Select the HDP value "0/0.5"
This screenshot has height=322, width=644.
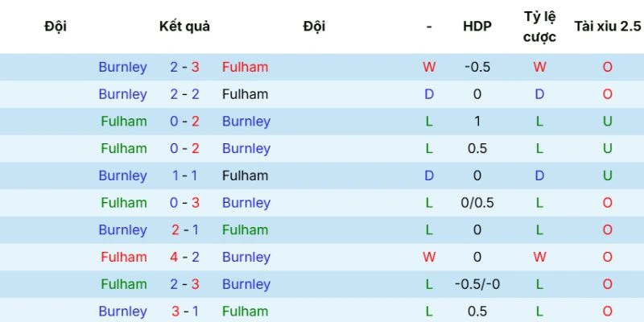pyautogui.click(x=477, y=203)
